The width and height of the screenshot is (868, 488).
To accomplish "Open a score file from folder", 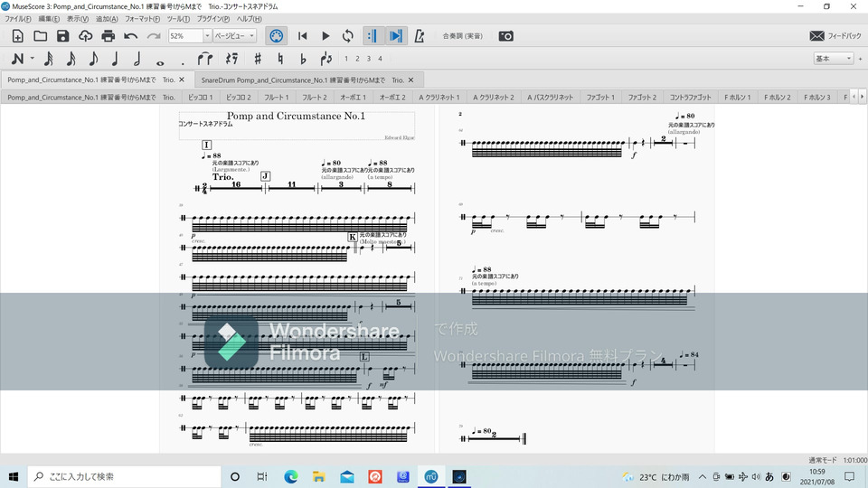I will [x=41, y=36].
